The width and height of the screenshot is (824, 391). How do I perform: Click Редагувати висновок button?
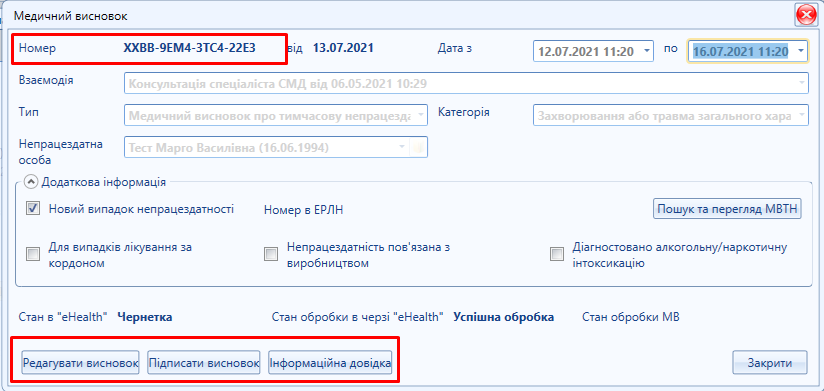[80, 363]
